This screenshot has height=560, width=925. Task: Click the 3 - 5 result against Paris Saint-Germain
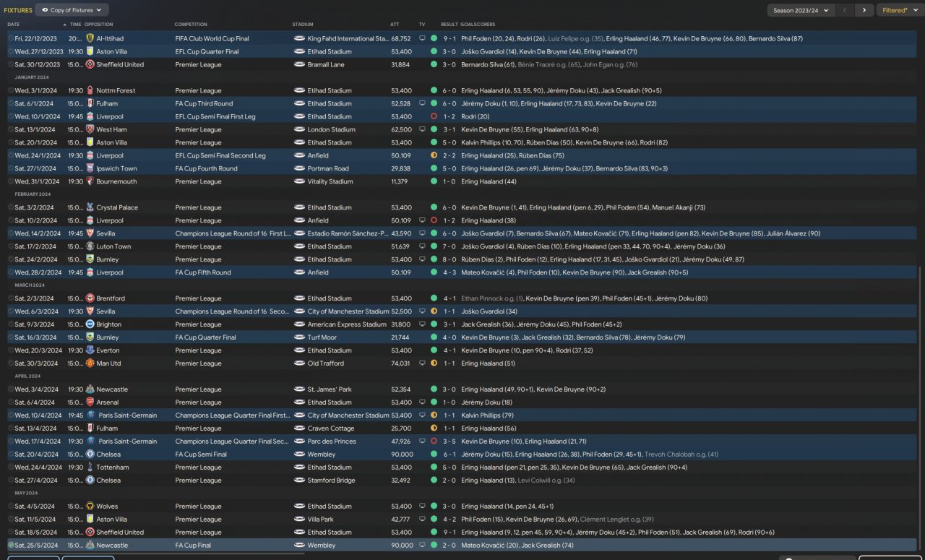point(449,441)
